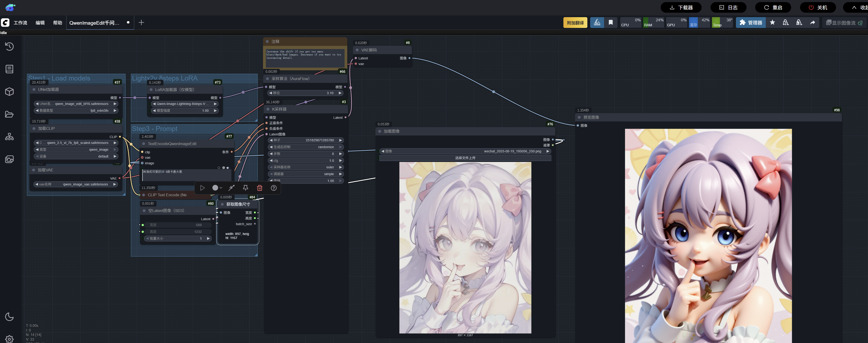This screenshot has height=343, width=868.
Task: Delete selected node with trash icon
Action: 259,188
